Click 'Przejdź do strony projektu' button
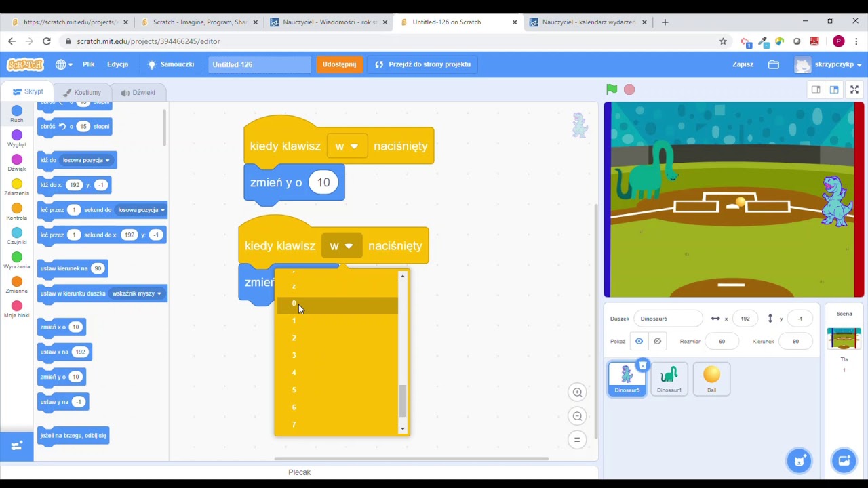Screen dimensions: 868x488 click(423, 64)
